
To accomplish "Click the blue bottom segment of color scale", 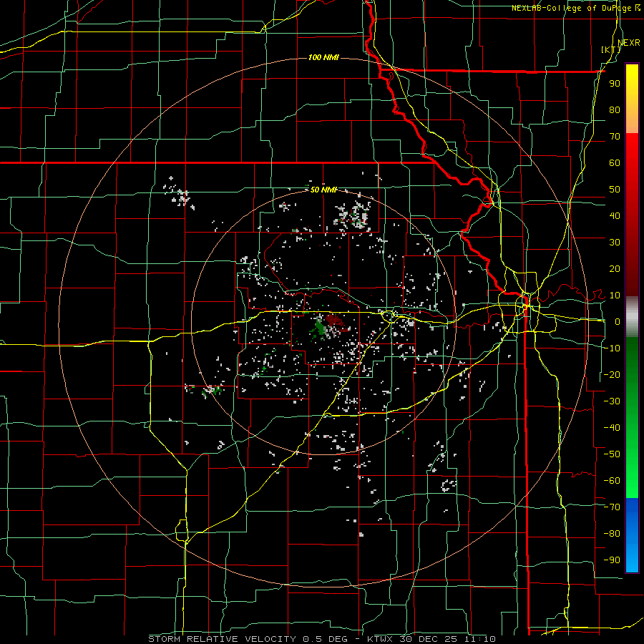I will coord(632,535).
